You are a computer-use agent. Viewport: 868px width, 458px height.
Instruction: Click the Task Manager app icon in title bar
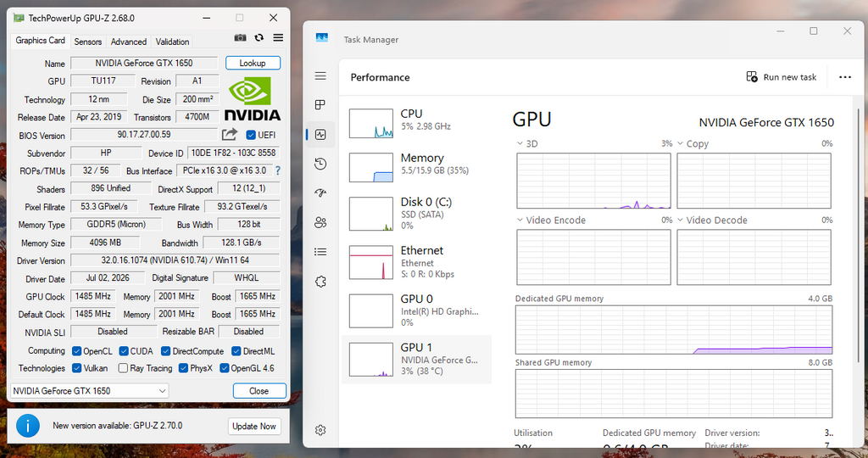pos(321,37)
